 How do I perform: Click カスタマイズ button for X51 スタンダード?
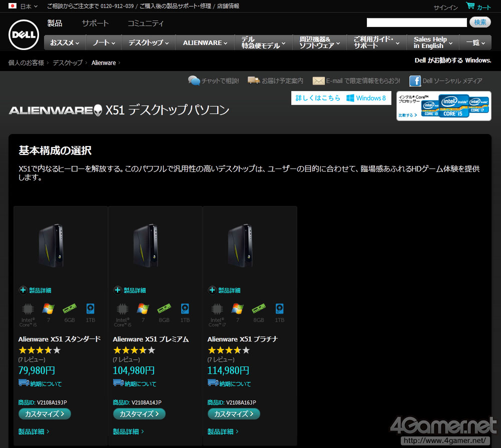[x=45, y=414]
